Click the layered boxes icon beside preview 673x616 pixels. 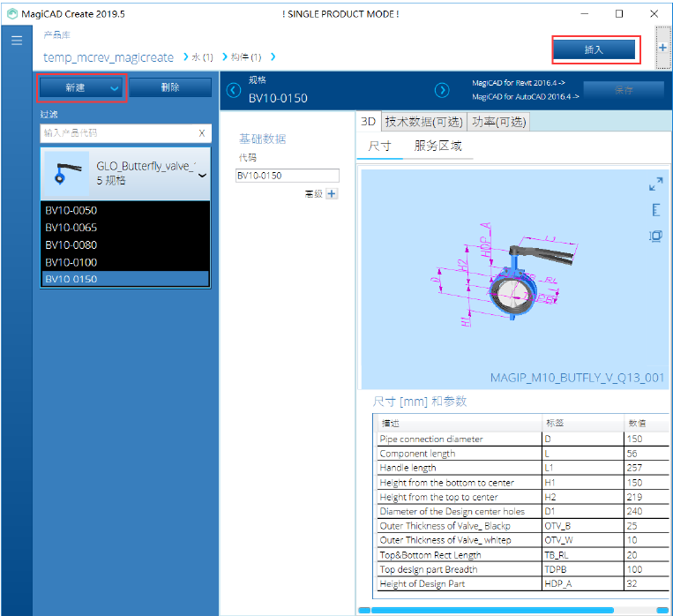point(655,236)
